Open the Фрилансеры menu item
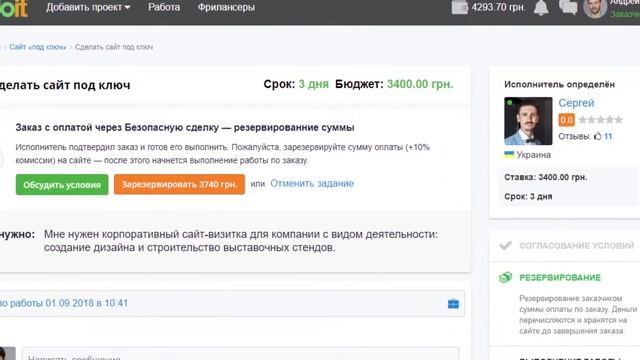This screenshot has width=640, height=360. pyautogui.click(x=226, y=7)
